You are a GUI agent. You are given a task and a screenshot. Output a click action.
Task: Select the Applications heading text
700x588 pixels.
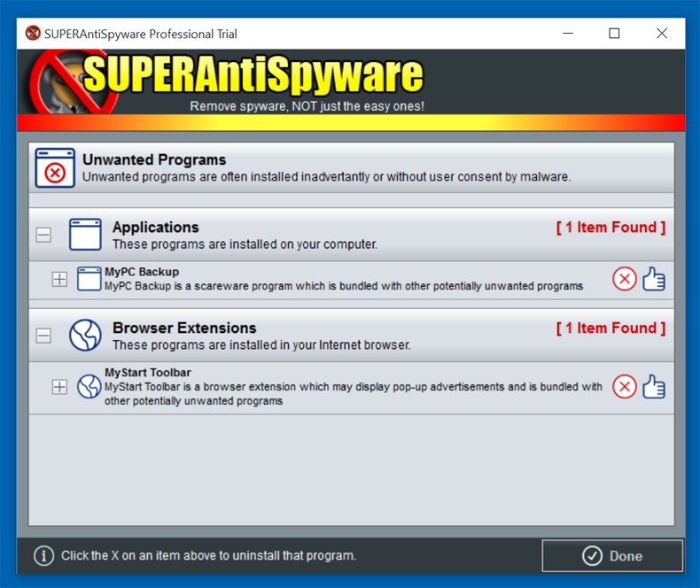[155, 227]
